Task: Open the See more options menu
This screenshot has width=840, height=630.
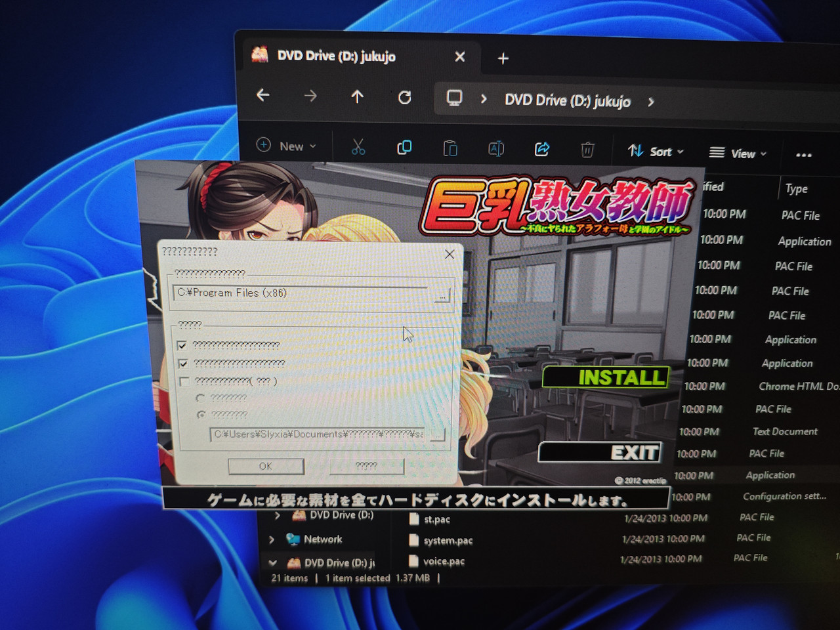Action: [x=804, y=155]
